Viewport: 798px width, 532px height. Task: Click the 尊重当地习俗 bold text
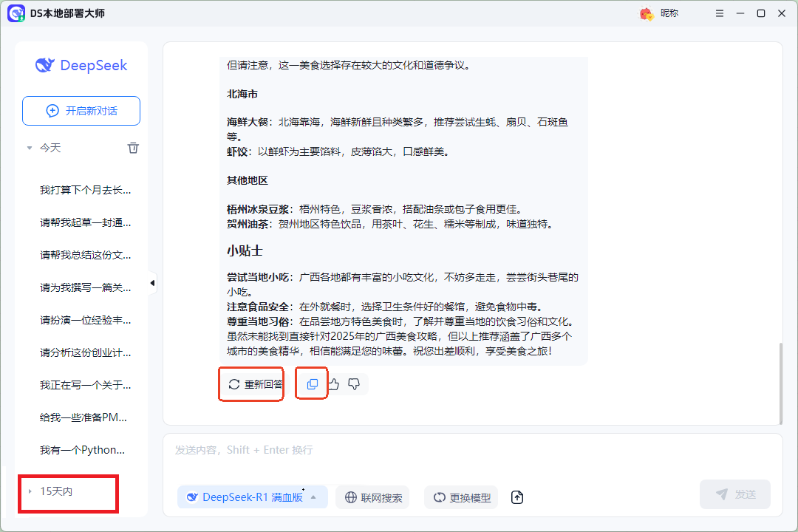coord(258,321)
